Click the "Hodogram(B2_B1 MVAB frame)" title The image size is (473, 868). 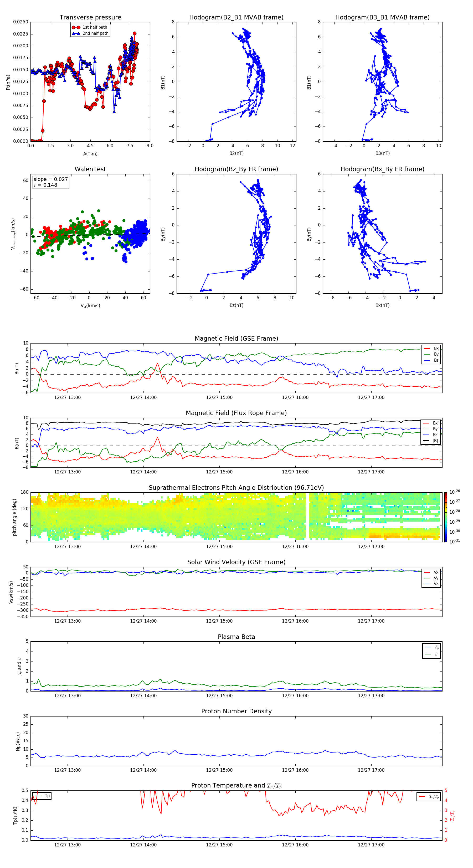point(236,17)
